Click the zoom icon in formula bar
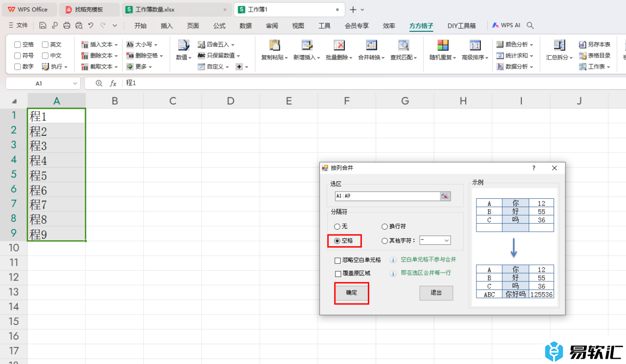This screenshot has width=626, height=364. click(x=99, y=84)
